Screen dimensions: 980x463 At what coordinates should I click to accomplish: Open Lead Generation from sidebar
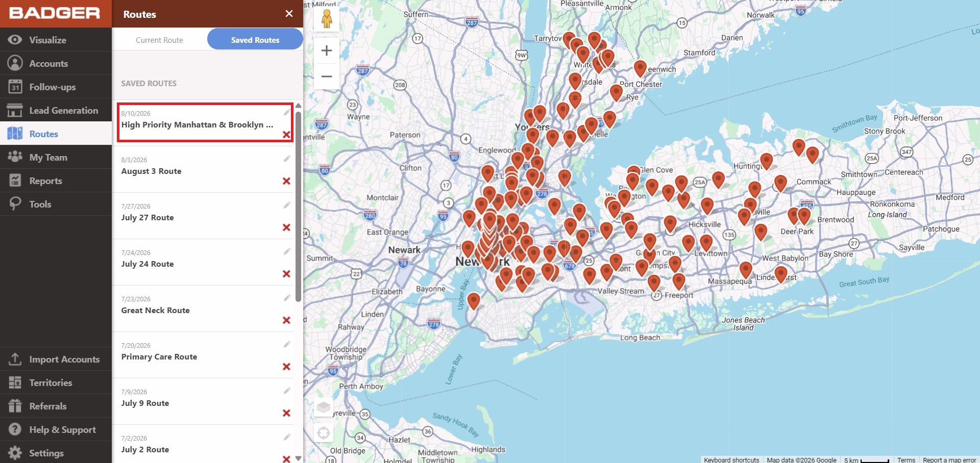[x=56, y=110]
